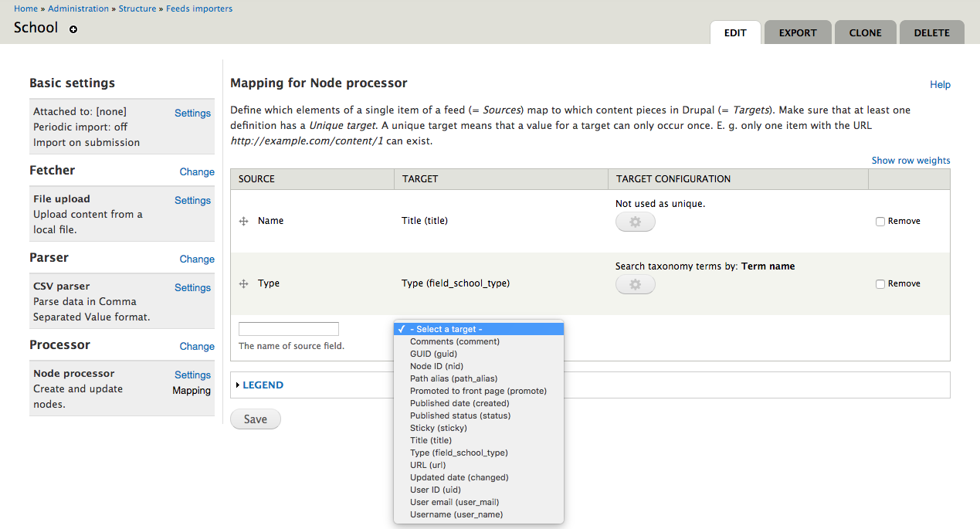Screen dimensions: 980x529
Task: Check Remove for the Type mapping
Action: click(880, 284)
